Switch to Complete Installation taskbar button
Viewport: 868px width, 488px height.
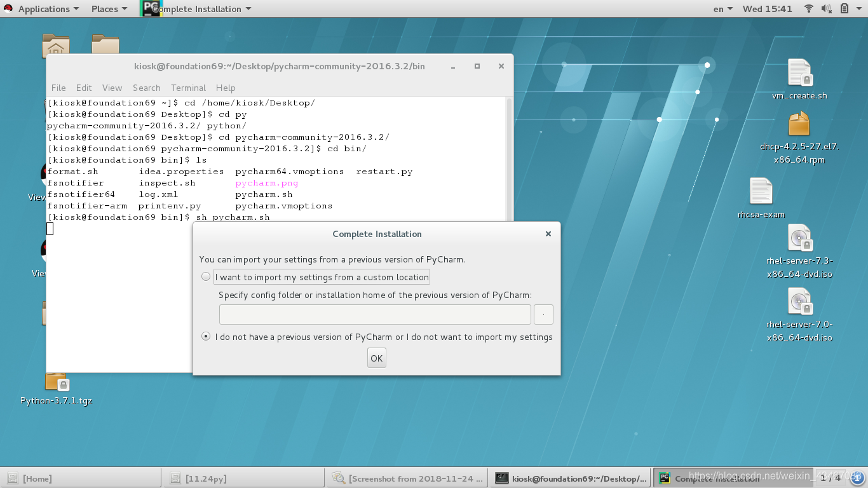(x=734, y=478)
